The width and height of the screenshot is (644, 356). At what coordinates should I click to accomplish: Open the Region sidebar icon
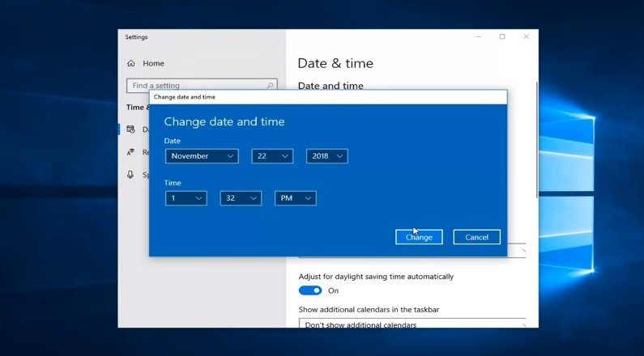click(130, 152)
